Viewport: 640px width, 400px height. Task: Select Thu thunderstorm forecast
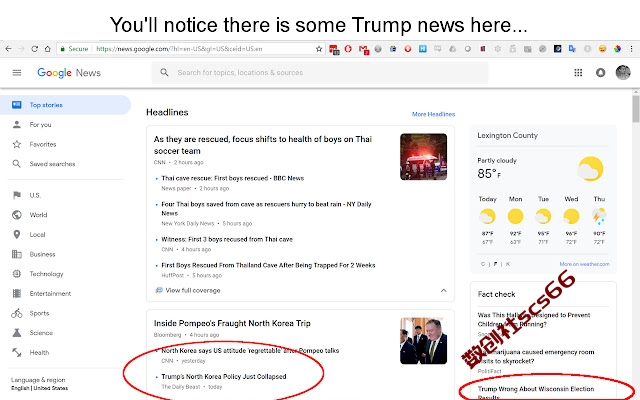pyautogui.click(x=599, y=220)
